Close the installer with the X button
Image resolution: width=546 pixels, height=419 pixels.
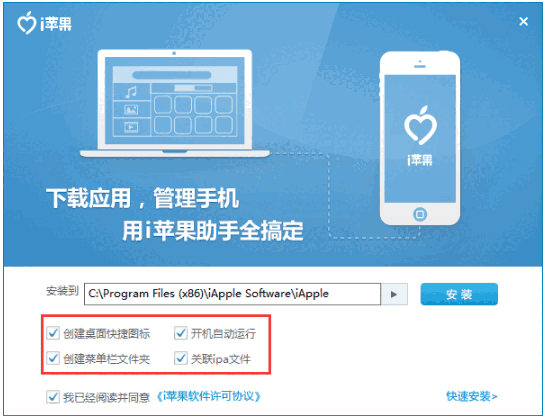point(523,22)
